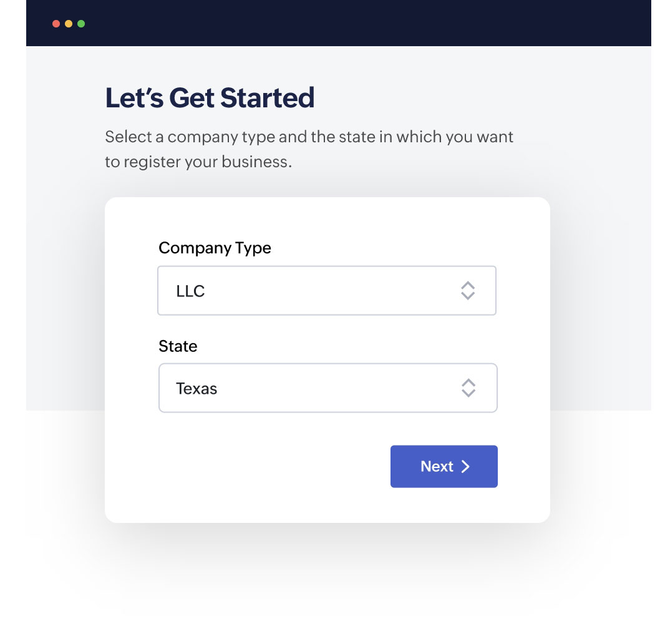This screenshot has width=655, height=644.
Task: Open the State dropdown field
Action: tap(327, 388)
